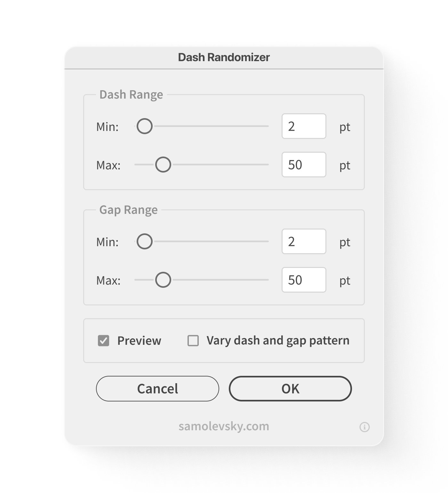Focus the Gap Range Max value field
448x493 pixels.
[304, 280]
